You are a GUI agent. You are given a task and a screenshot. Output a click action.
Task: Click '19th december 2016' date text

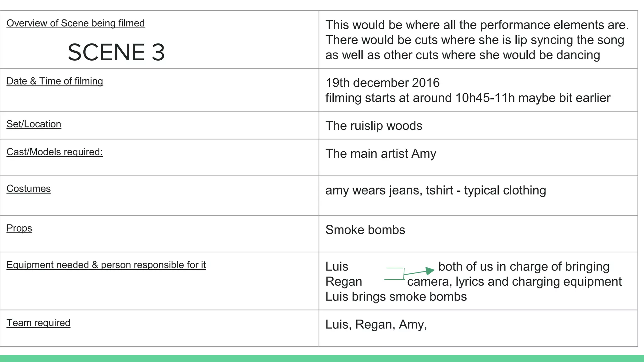click(382, 83)
